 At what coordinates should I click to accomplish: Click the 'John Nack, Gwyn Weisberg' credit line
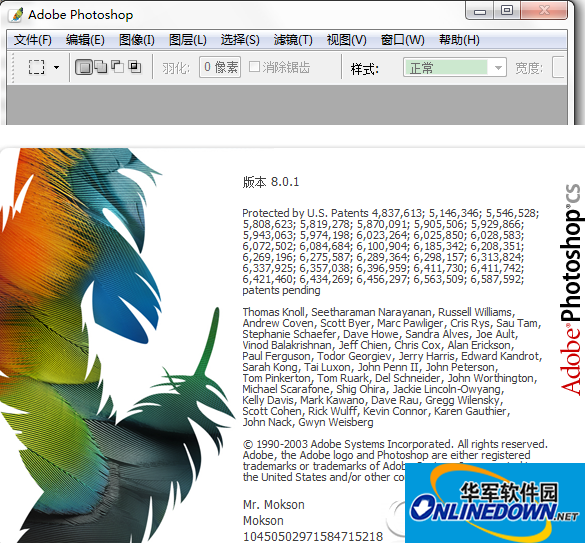[x=308, y=422]
